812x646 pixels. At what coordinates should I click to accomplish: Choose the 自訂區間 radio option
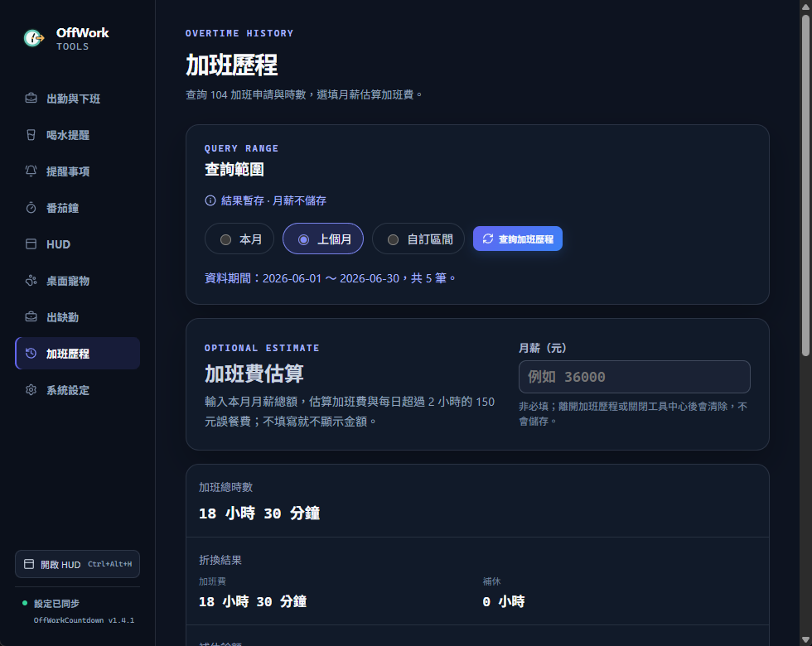coord(418,239)
